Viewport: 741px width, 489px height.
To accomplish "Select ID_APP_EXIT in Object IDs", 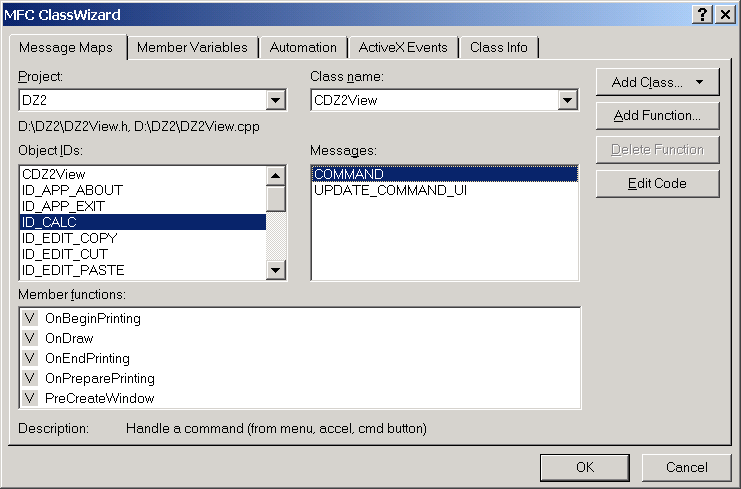I will tap(143, 206).
